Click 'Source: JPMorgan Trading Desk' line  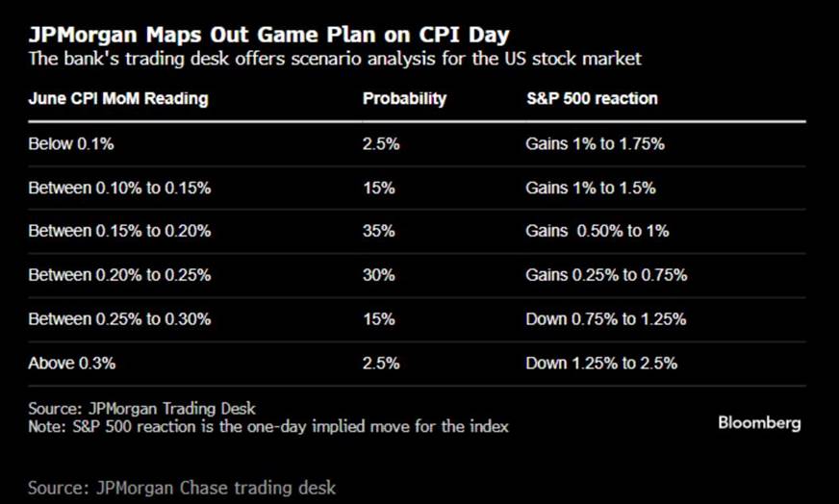(x=141, y=408)
